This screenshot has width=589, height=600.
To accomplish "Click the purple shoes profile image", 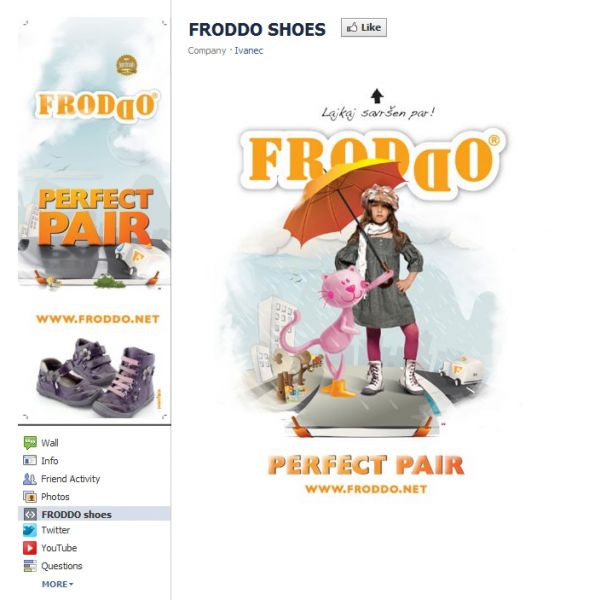I will 98,376.
